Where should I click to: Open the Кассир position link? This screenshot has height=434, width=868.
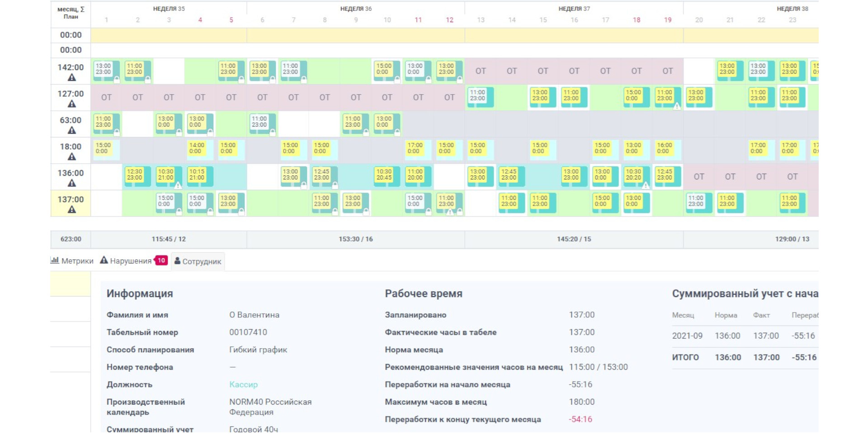point(243,384)
